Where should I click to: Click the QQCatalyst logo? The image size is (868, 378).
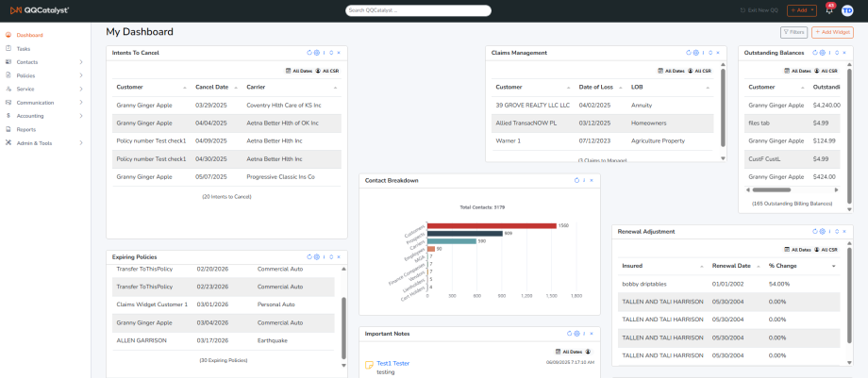pos(40,10)
